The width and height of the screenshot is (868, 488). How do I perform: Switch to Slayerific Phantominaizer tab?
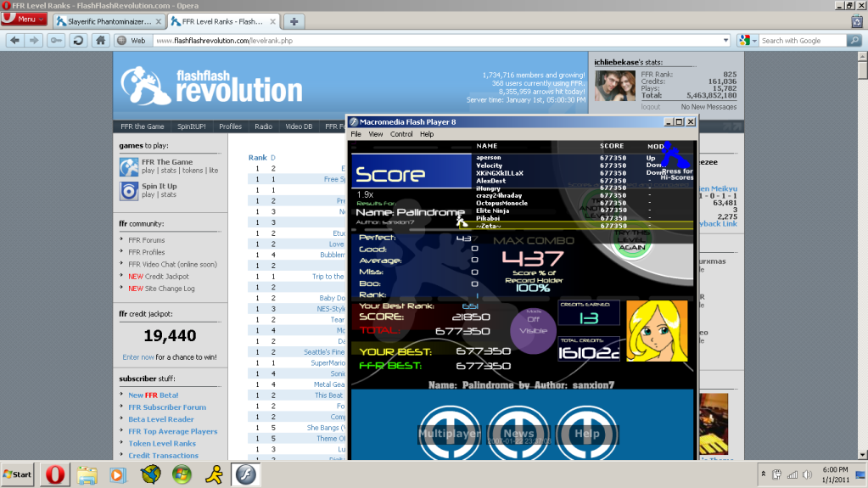point(109,20)
